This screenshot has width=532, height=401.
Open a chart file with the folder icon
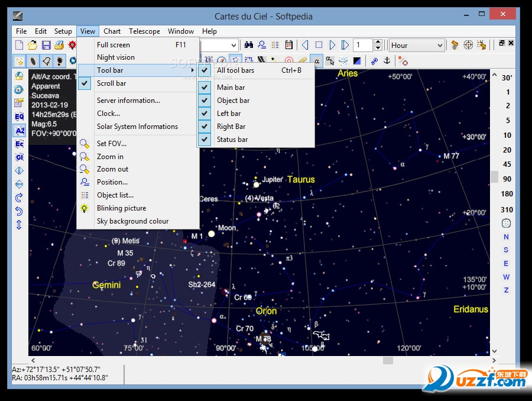(x=33, y=45)
